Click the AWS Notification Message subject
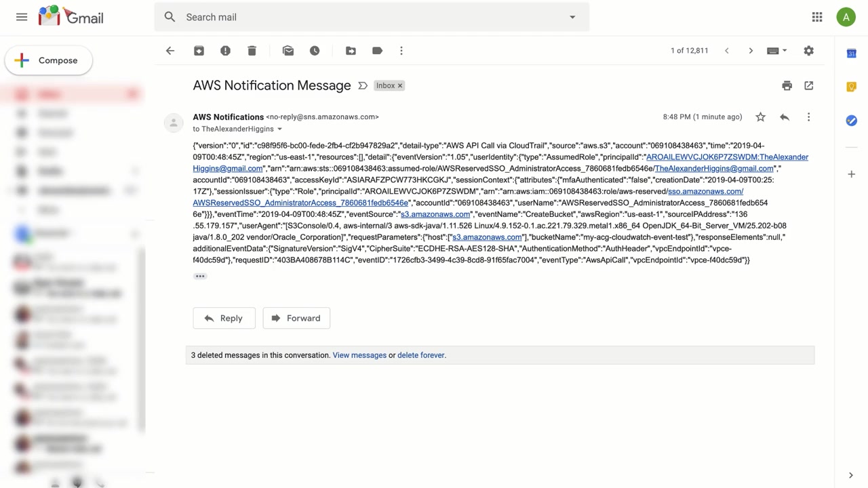The image size is (868, 488). 272,85
